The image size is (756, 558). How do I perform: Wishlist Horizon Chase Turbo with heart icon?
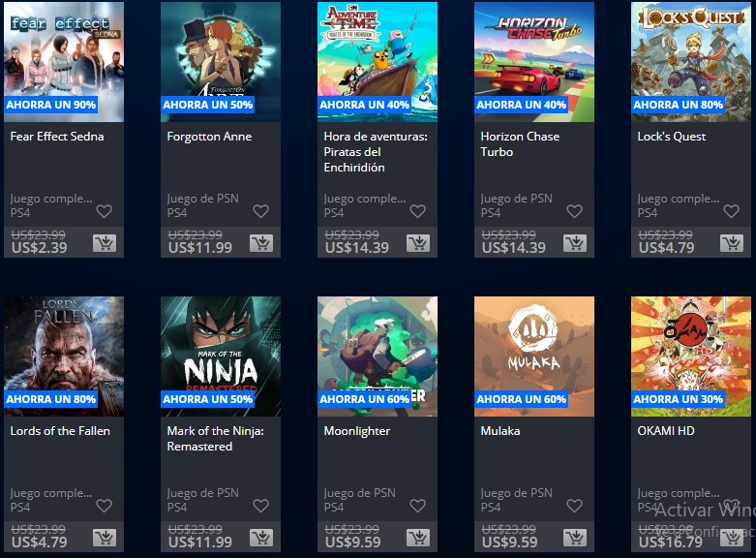click(x=574, y=211)
